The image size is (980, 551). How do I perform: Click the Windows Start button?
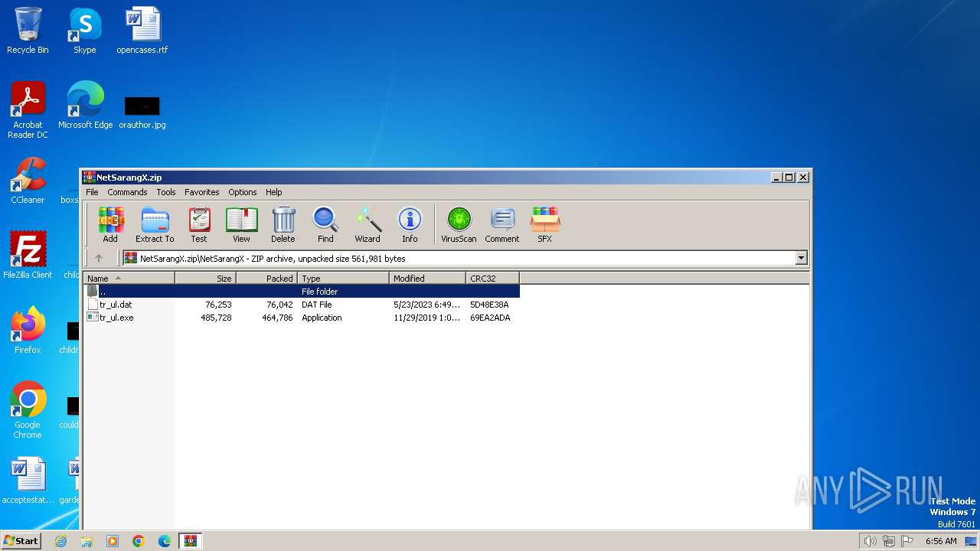[21, 540]
